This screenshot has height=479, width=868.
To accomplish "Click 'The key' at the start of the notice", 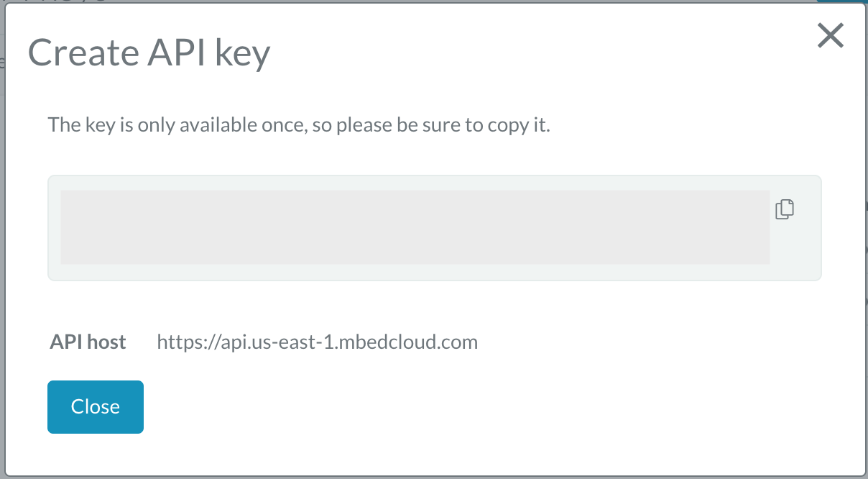I will point(75,125).
